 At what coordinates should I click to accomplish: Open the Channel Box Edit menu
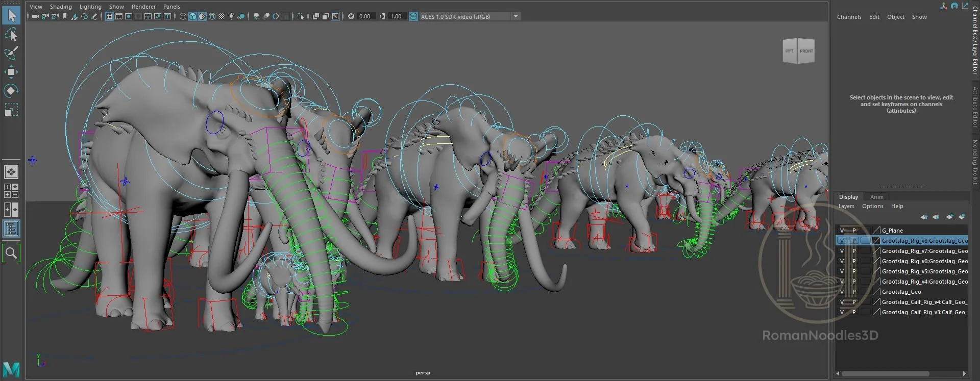pos(874,17)
